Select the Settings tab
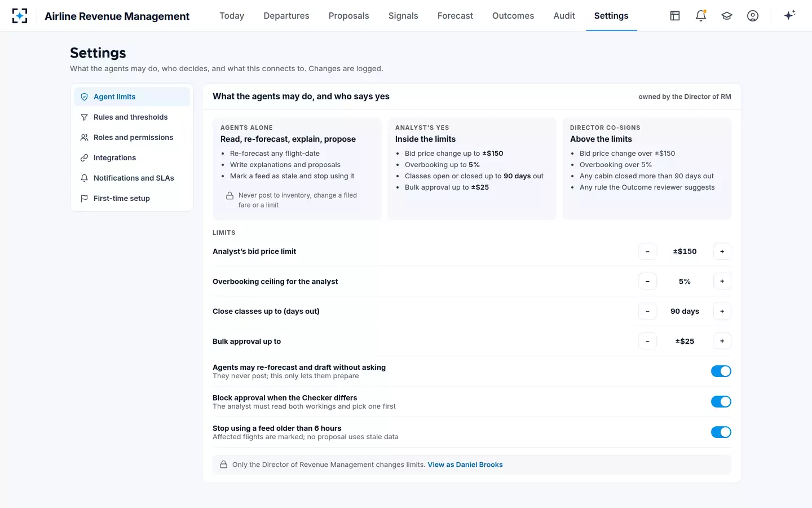This screenshot has height=508, width=812. point(611,16)
